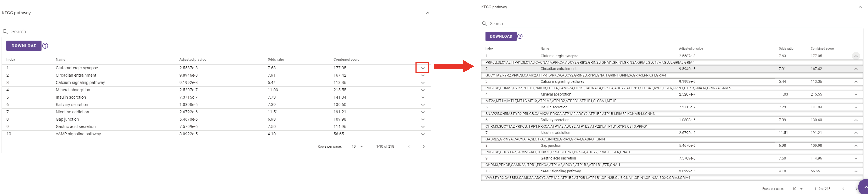This screenshot has height=194, width=868.
Task: Click the magnifier search icon in left panel
Action: (x=5, y=32)
